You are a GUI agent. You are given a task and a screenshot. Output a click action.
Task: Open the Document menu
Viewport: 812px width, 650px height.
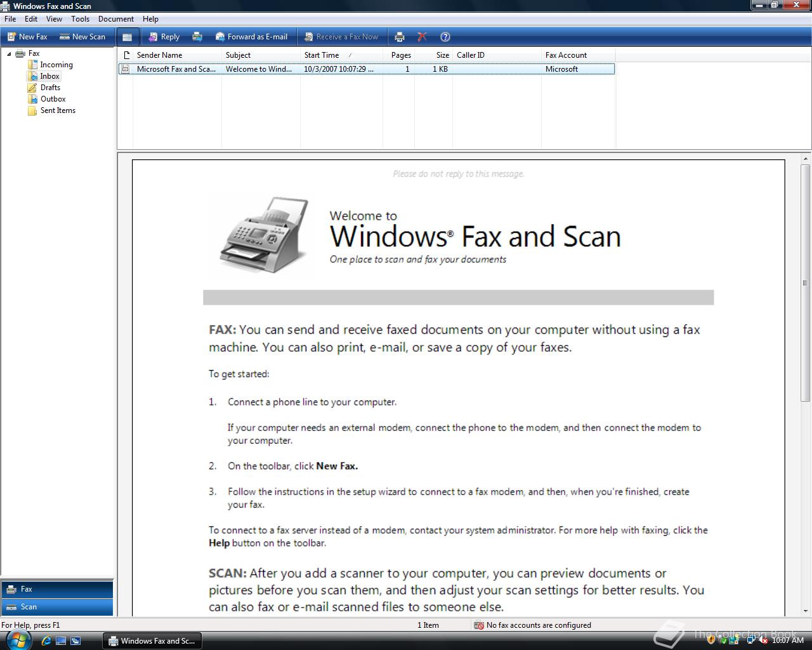pyautogui.click(x=116, y=19)
